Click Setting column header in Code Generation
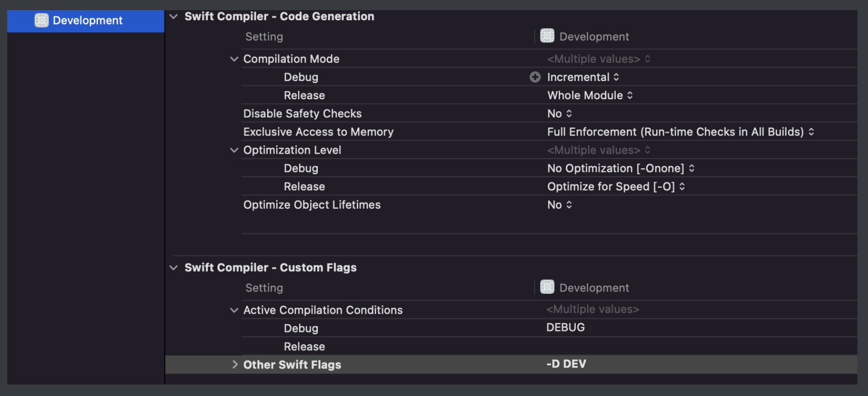The height and width of the screenshot is (396, 868). point(264,37)
